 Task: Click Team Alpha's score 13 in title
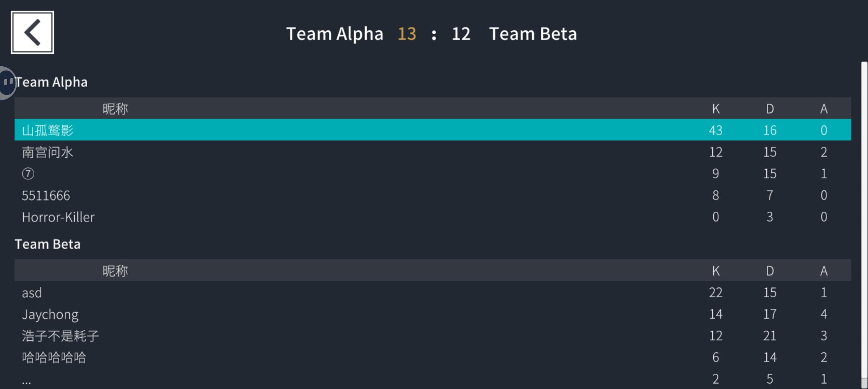[407, 34]
